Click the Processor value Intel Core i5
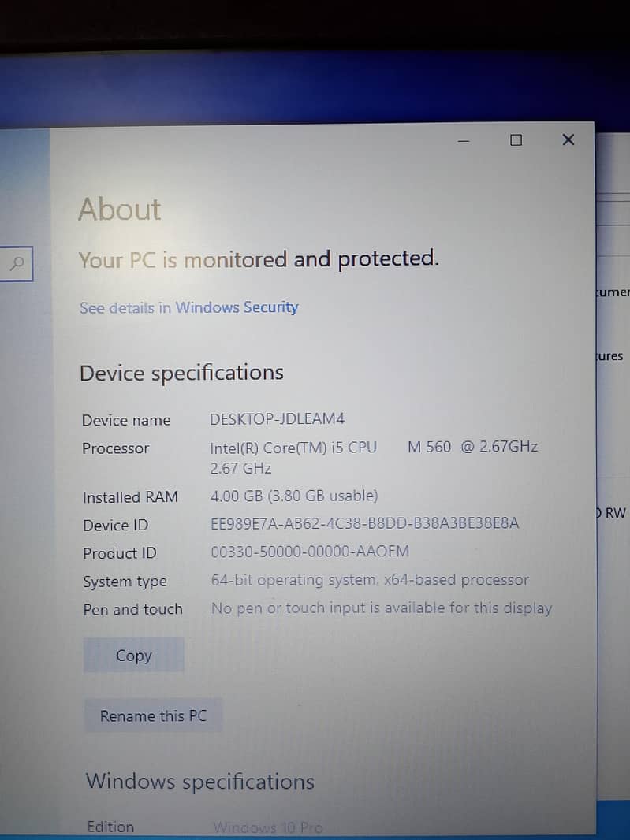The height and width of the screenshot is (840, 630). click(x=374, y=458)
